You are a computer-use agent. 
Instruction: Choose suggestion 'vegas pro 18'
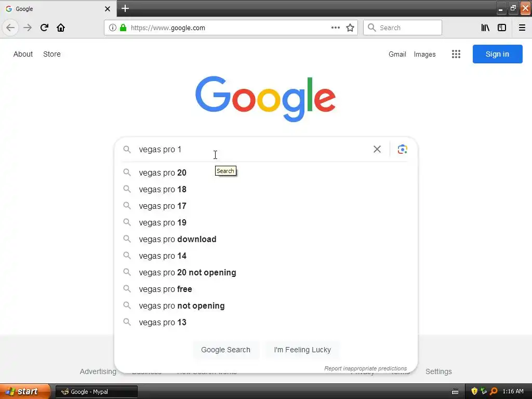(265, 189)
